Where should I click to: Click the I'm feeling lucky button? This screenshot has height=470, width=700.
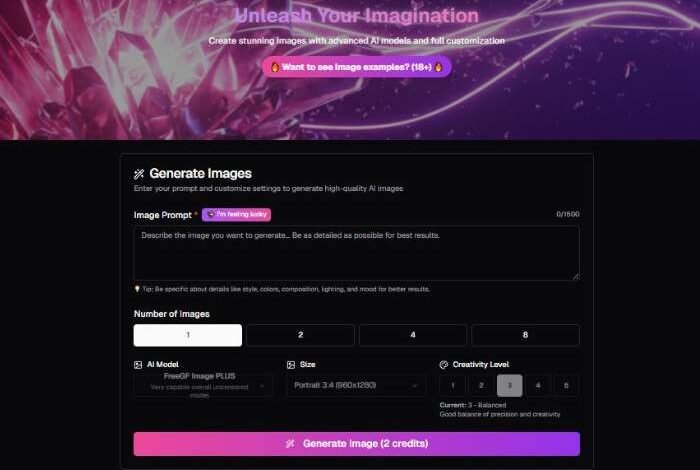pos(237,215)
